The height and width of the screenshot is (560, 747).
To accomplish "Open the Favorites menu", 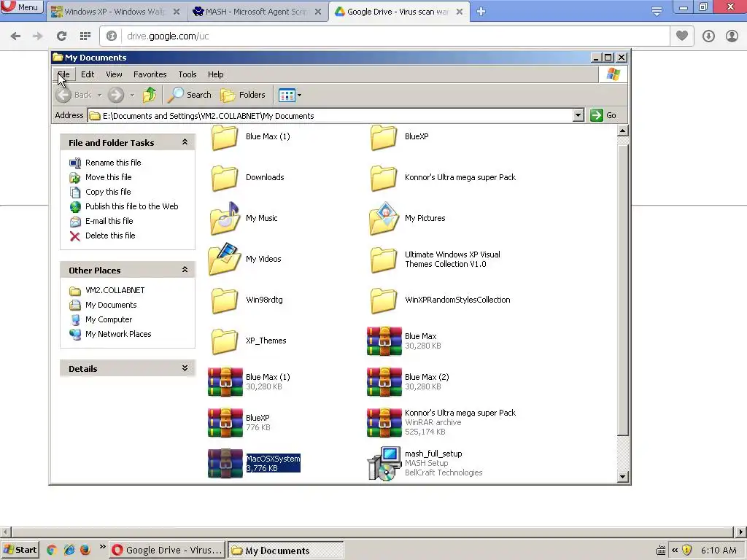I will (150, 74).
